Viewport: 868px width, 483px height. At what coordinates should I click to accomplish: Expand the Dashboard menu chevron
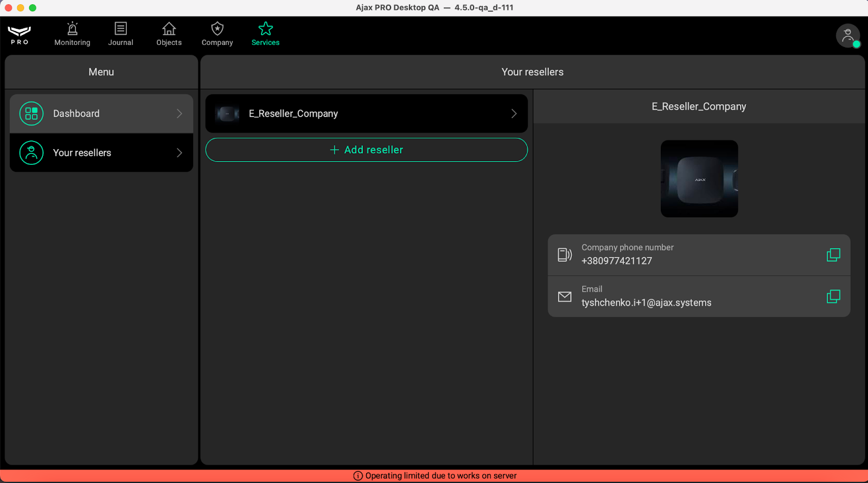[x=180, y=114]
